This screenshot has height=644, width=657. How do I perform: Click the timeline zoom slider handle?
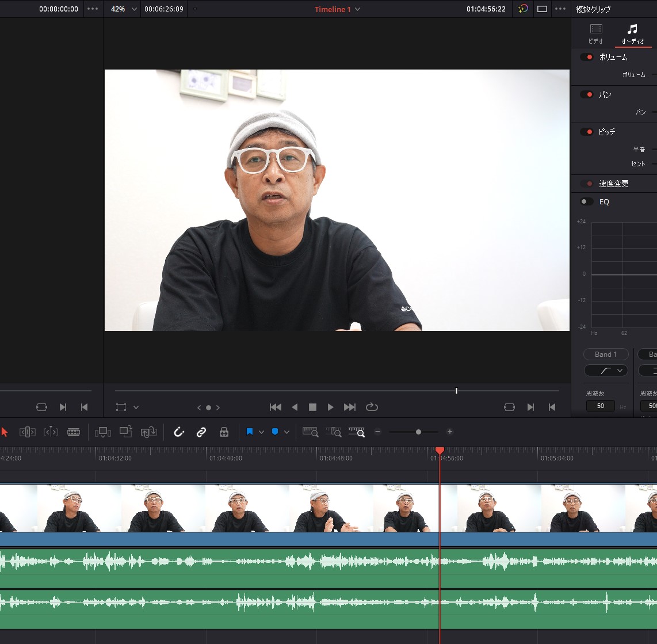click(418, 432)
